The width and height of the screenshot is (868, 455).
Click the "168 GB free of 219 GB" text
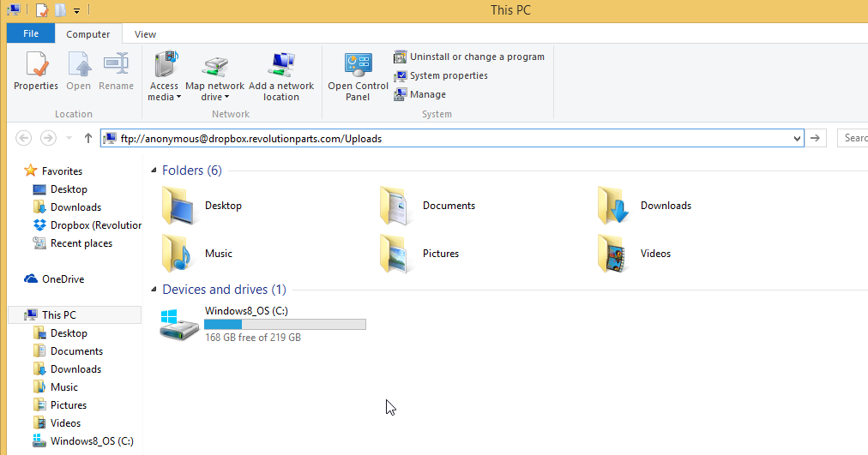pos(253,338)
